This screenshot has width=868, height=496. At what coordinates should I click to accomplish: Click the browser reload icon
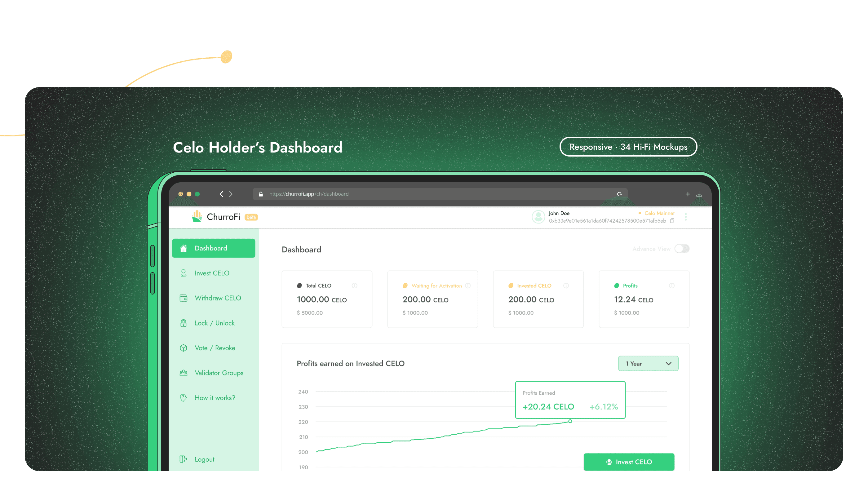click(619, 194)
